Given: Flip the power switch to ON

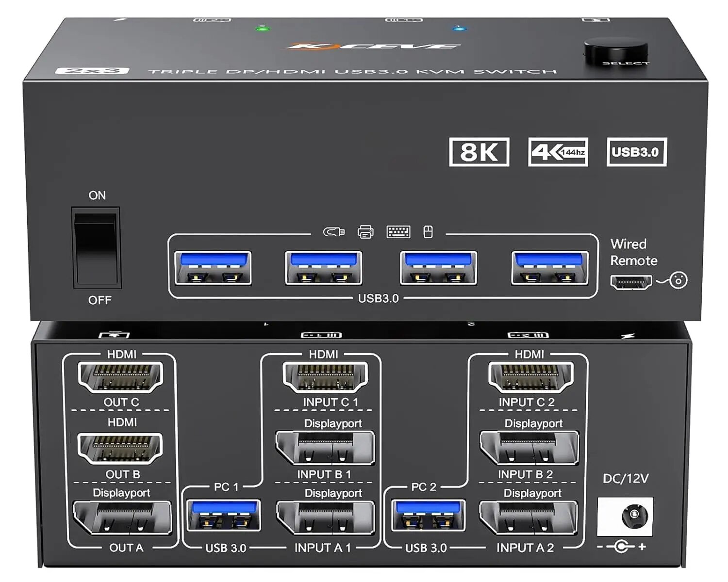Looking at the screenshot, I should click(95, 223).
